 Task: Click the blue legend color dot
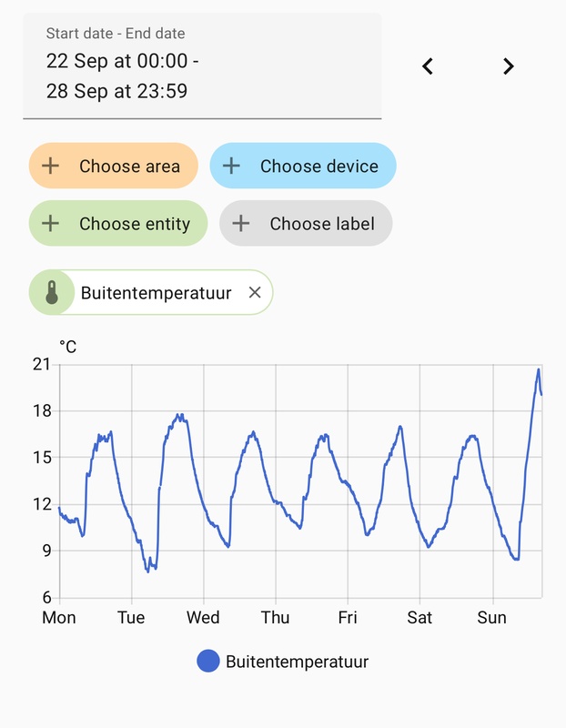click(x=208, y=662)
